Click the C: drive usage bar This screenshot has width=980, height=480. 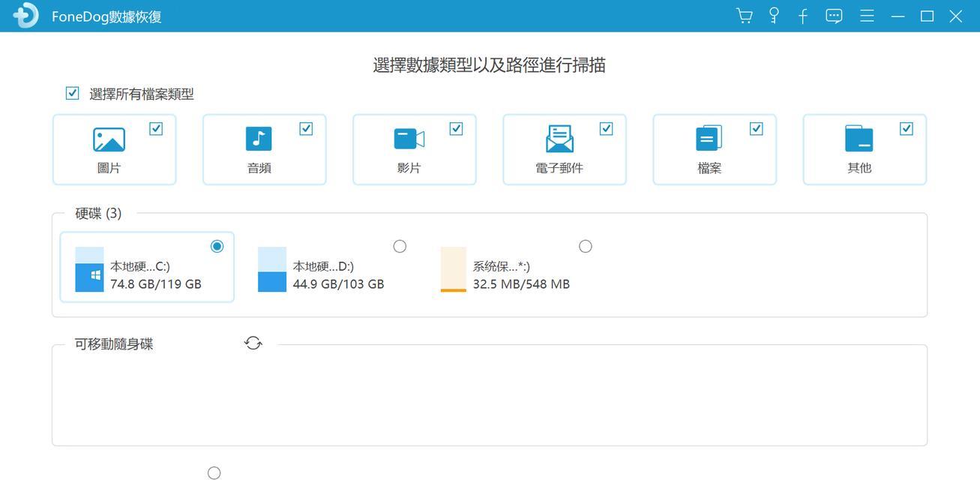click(x=89, y=269)
